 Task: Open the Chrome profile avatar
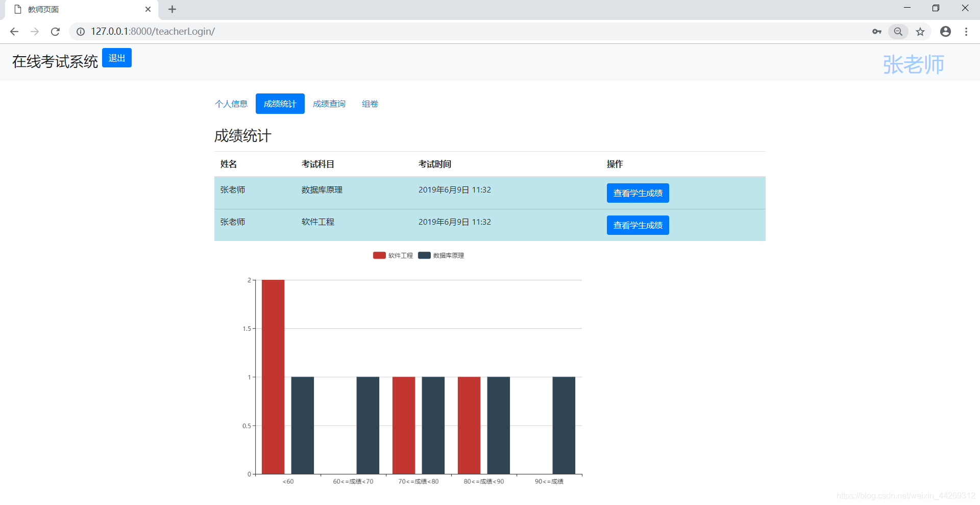(x=945, y=32)
